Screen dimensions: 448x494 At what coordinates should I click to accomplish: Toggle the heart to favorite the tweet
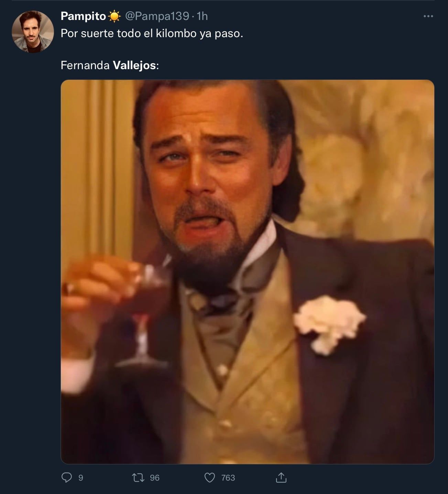tap(210, 477)
